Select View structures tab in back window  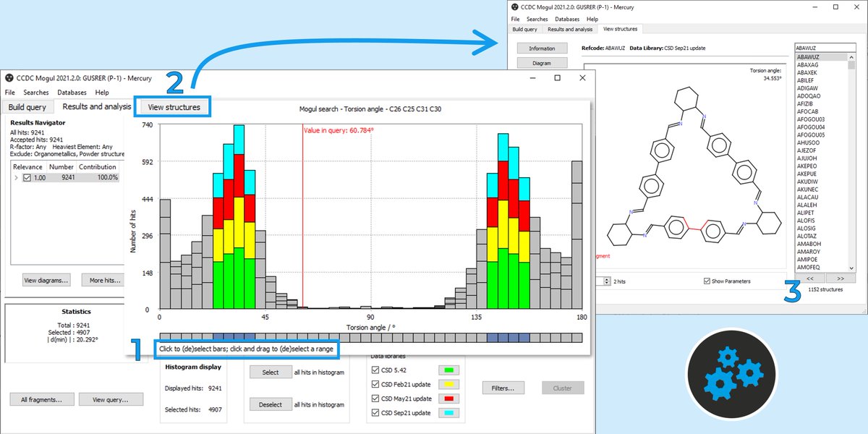[x=620, y=30]
